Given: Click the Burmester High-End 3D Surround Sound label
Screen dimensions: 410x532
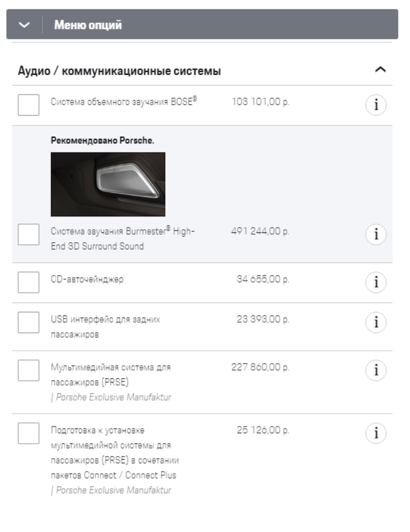Looking at the screenshot, I should (122, 239).
